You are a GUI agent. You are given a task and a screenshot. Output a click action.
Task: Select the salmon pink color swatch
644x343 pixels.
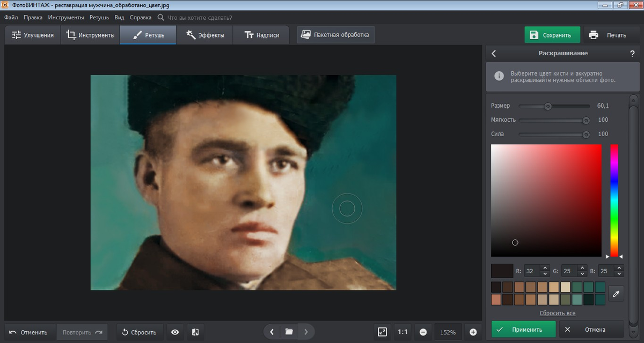coord(496,299)
